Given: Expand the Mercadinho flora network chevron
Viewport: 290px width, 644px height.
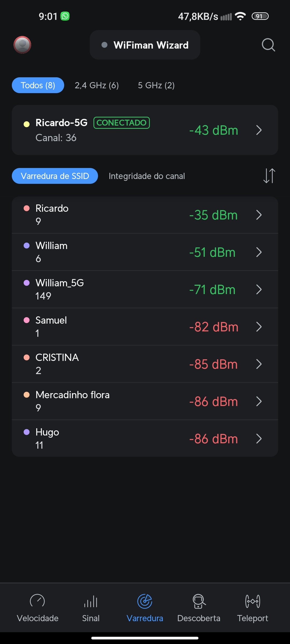Looking at the screenshot, I should pos(259,401).
